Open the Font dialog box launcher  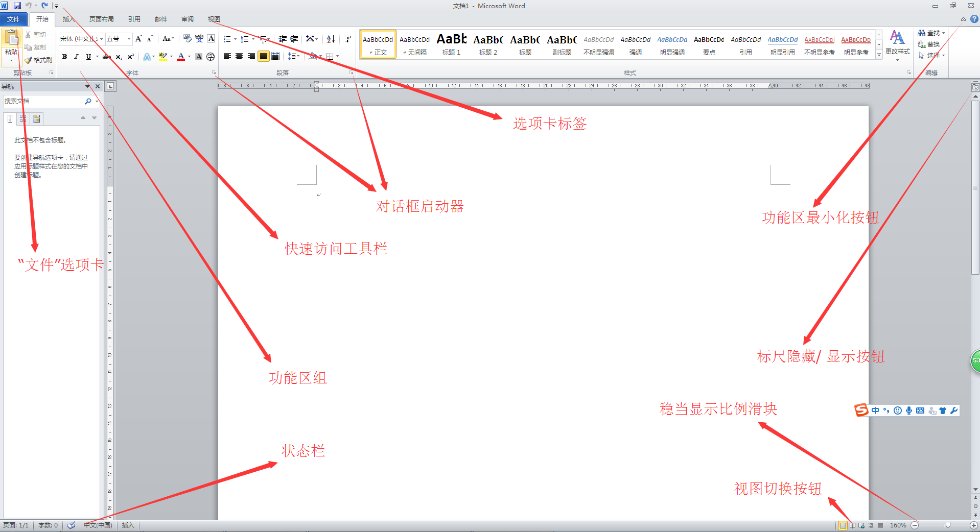[x=214, y=73]
